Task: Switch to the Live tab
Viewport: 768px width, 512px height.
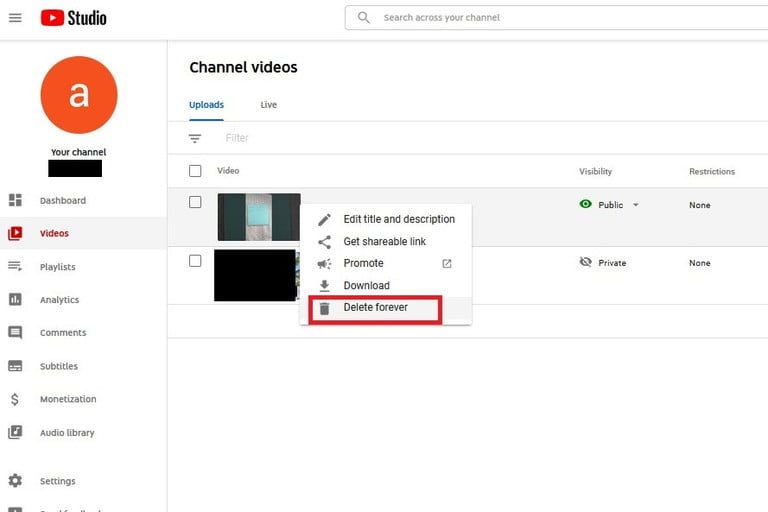Action: pyautogui.click(x=268, y=105)
